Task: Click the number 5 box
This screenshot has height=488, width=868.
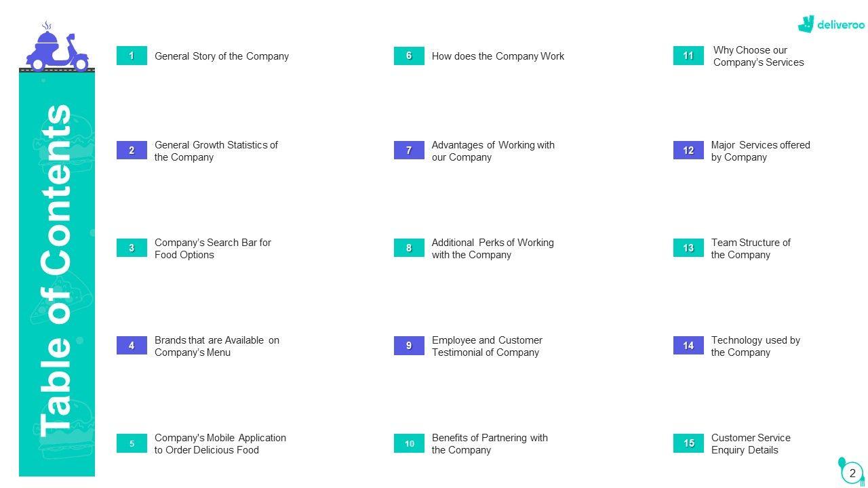Action: [132, 444]
